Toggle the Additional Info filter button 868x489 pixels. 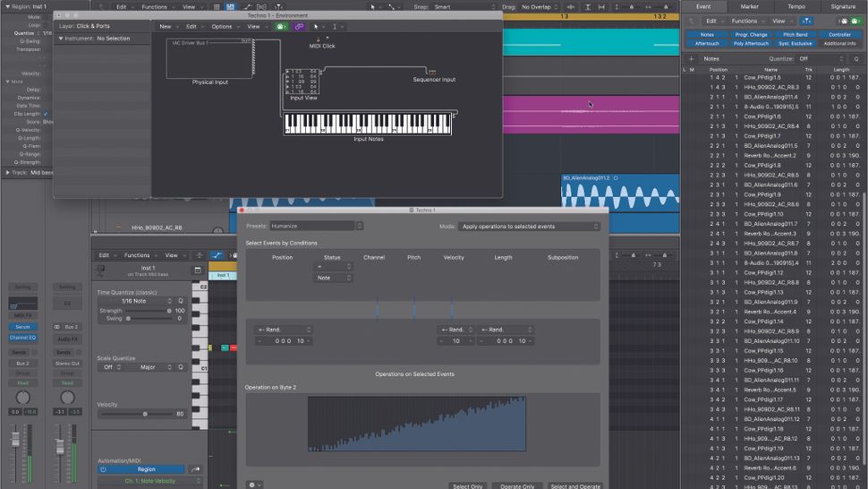[839, 43]
